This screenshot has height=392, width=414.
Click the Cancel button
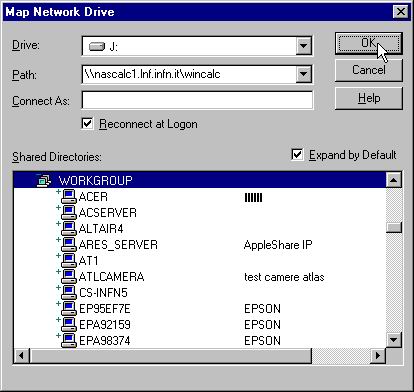pos(369,70)
